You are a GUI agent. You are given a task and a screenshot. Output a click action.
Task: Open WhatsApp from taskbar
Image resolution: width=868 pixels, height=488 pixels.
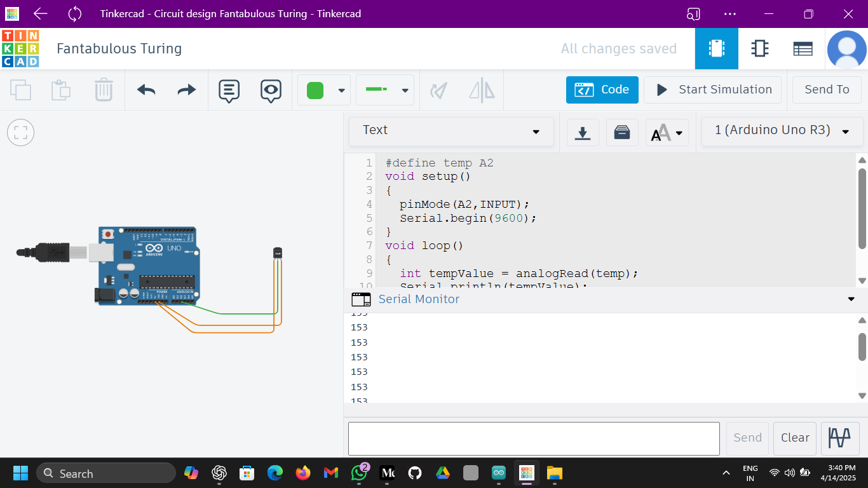[x=360, y=473]
